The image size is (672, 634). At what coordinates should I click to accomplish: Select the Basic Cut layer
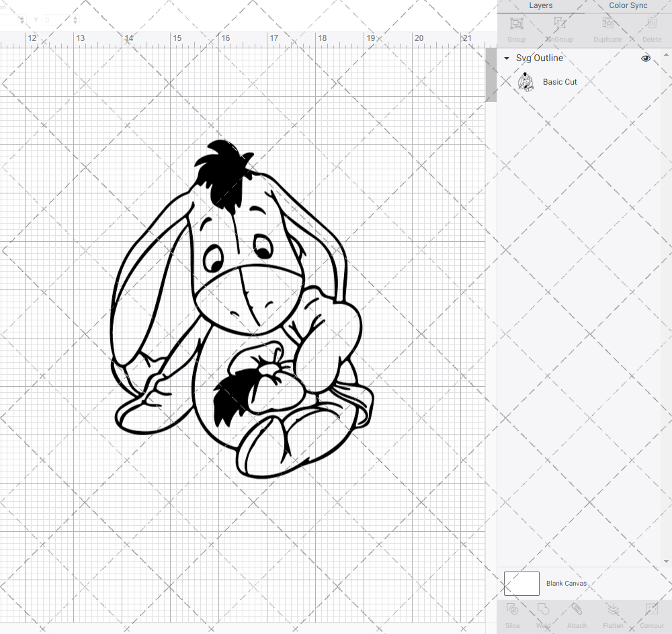pos(560,82)
